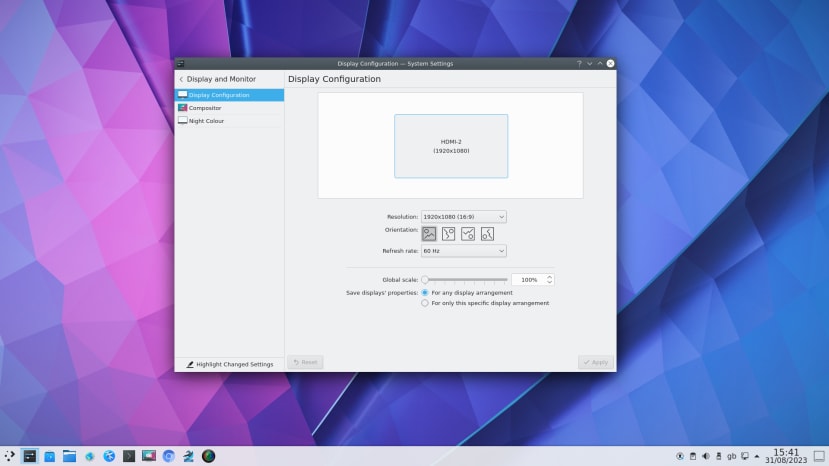Click the window menu icon in title bar
Screen dimensions: 829x466
pos(181,63)
